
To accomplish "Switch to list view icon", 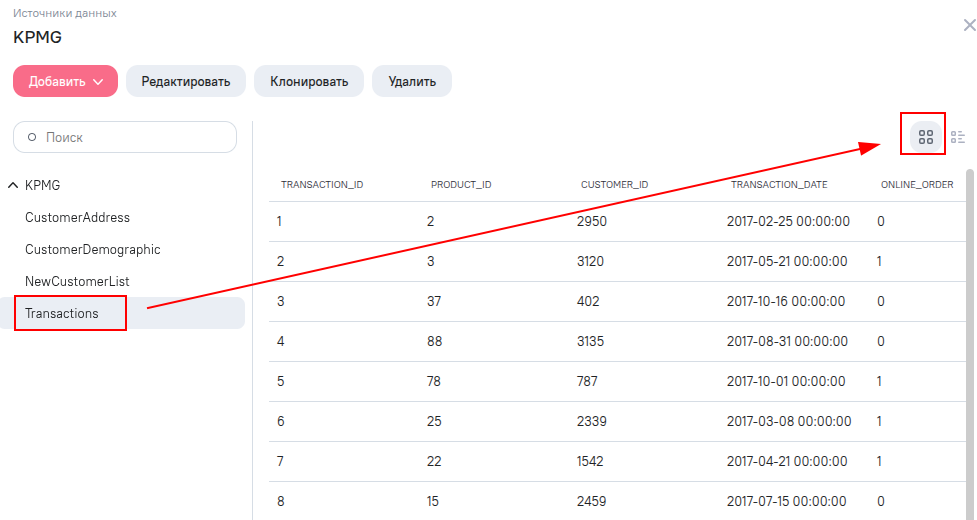I will (x=958, y=137).
